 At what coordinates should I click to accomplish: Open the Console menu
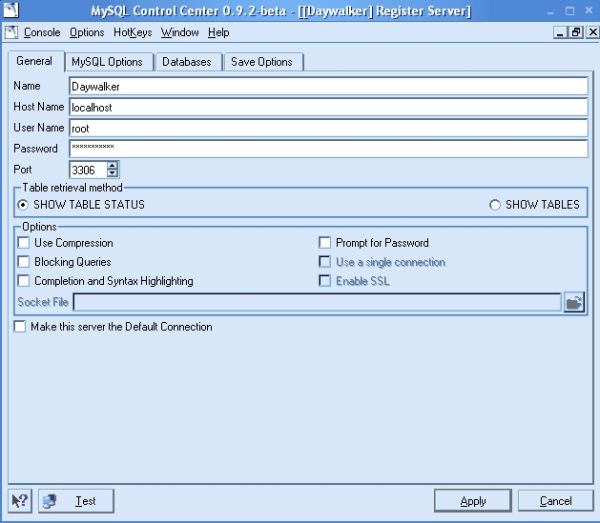[x=42, y=33]
